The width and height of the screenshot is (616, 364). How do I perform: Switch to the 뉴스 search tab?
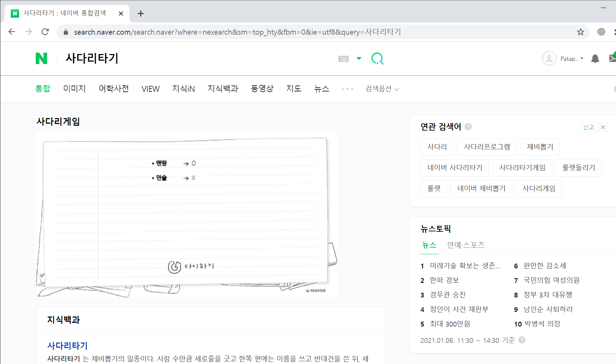click(x=321, y=89)
